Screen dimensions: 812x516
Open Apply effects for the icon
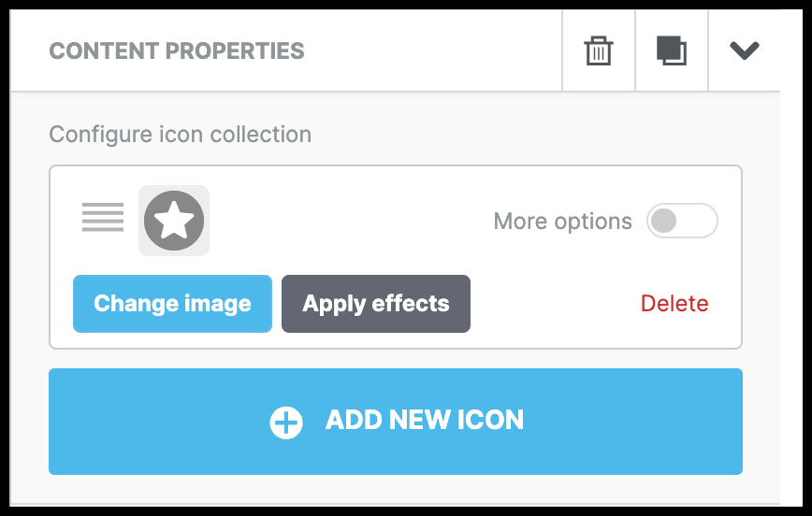pos(376,304)
